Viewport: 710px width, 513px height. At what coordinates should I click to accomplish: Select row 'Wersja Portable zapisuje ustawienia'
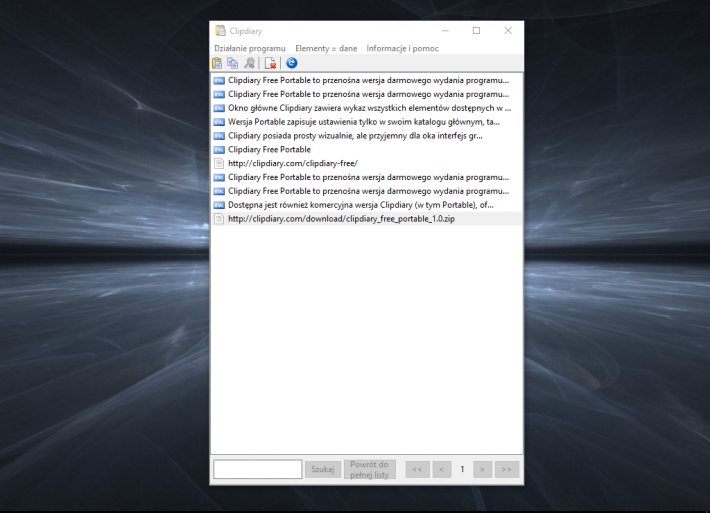tap(367, 122)
